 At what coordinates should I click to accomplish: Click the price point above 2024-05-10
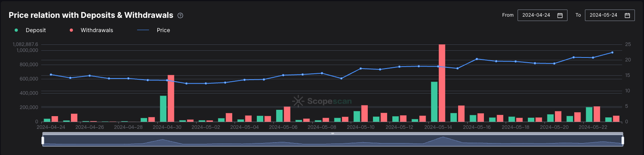pyautogui.click(x=361, y=69)
